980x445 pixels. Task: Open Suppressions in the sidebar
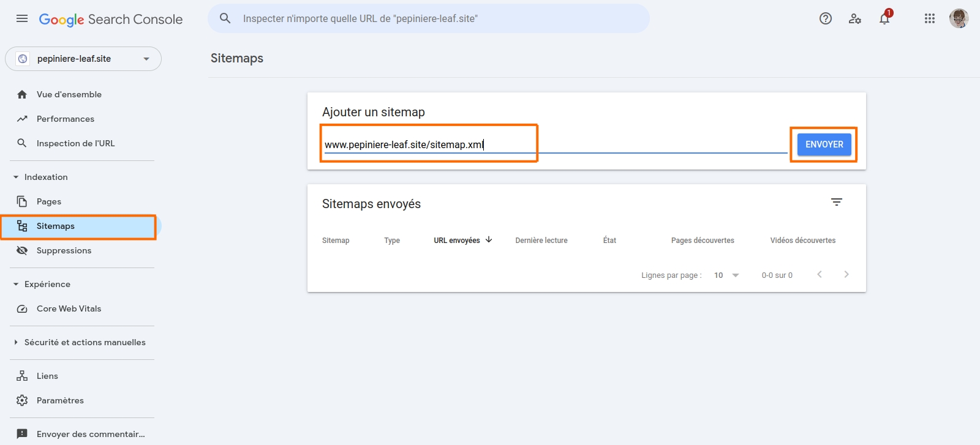[64, 250]
